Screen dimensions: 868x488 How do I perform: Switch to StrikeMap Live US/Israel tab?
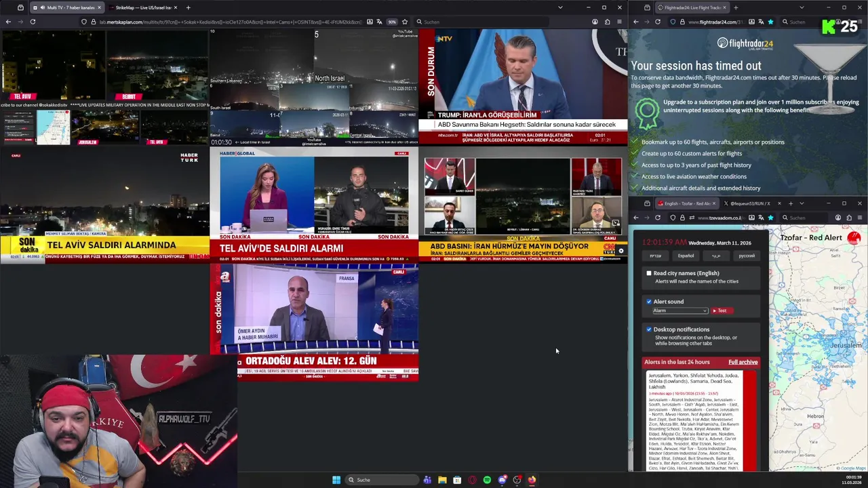coord(142,7)
